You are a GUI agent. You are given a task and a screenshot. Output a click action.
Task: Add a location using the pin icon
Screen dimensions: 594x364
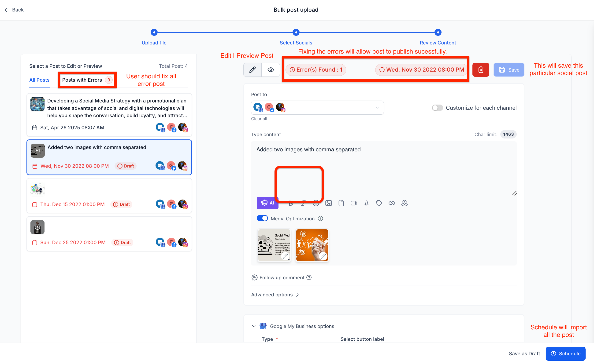click(x=404, y=203)
